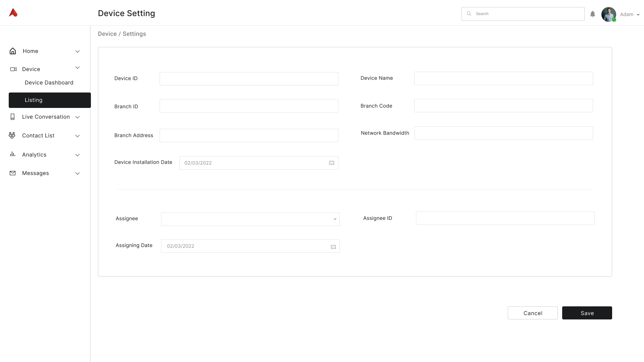
Task: Click the notification bell icon
Action: [x=593, y=14]
